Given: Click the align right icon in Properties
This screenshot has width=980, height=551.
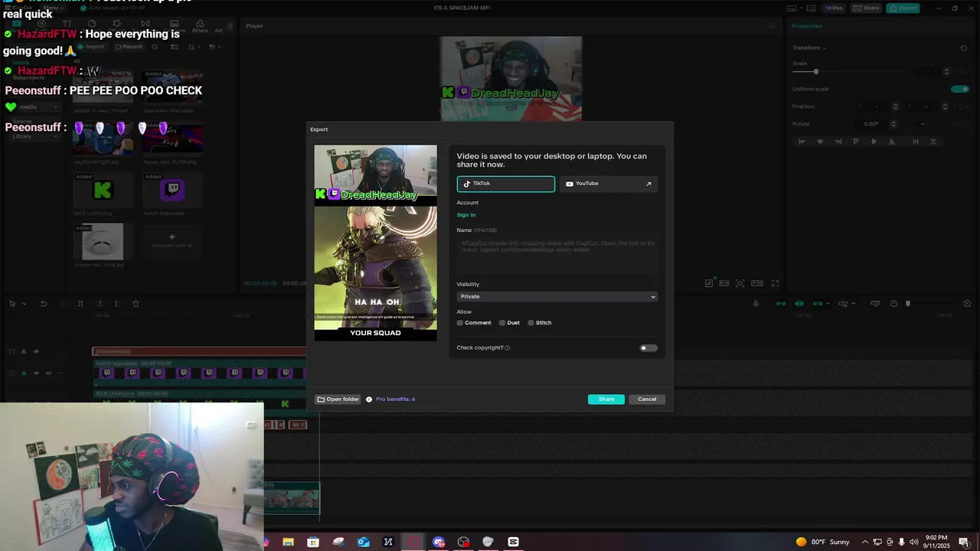Looking at the screenshot, I should coord(838,142).
